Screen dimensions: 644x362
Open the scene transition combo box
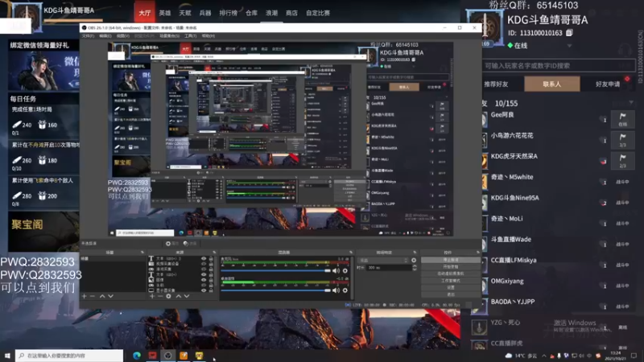click(383, 260)
